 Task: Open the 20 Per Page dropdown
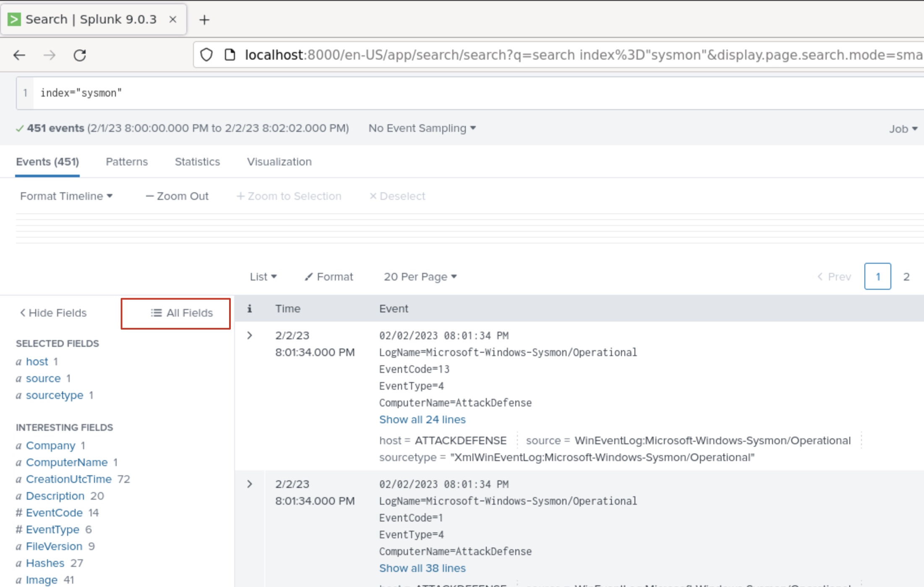pos(420,277)
